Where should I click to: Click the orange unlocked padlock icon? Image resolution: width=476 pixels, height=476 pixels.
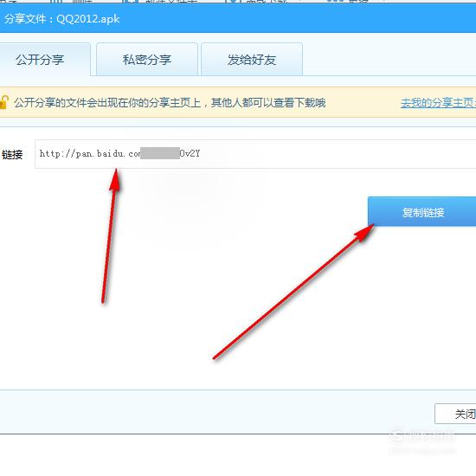4,102
